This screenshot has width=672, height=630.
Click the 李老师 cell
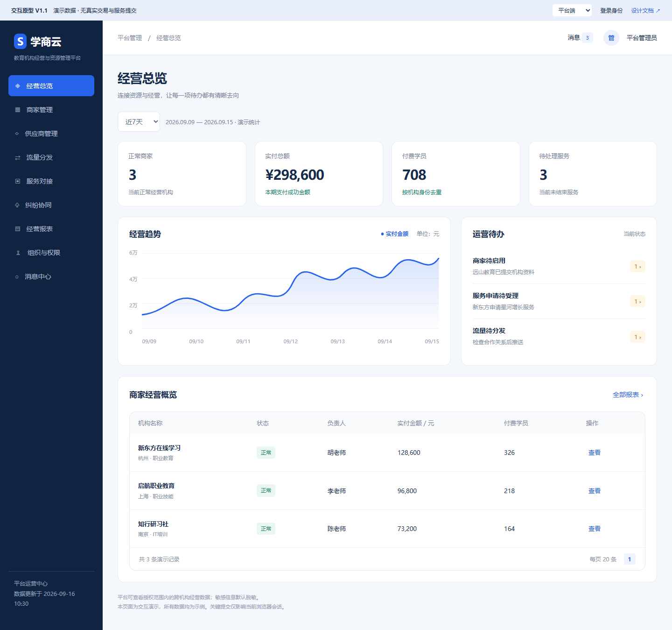tap(336, 491)
